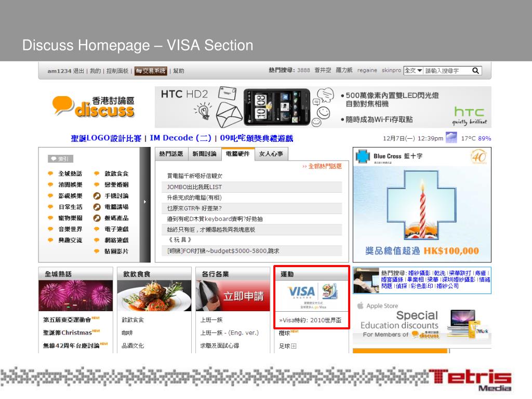Click the search keyword input field

point(447,71)
